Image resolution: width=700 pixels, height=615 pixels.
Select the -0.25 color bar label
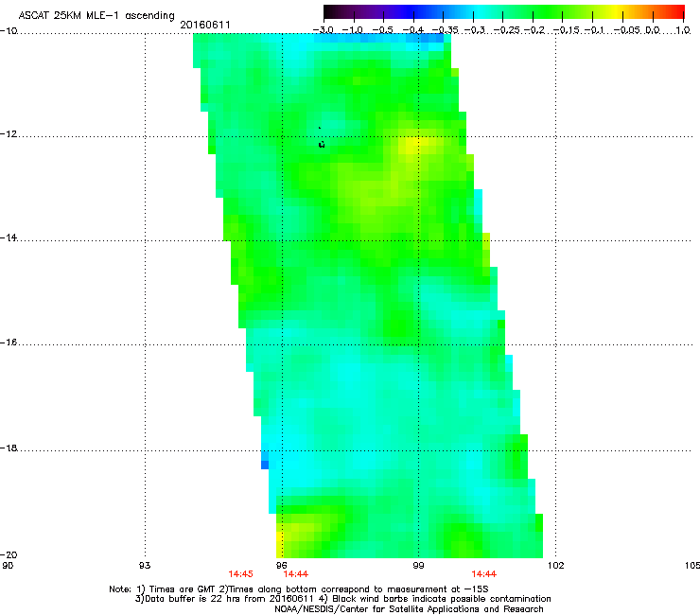pos(507,30)
